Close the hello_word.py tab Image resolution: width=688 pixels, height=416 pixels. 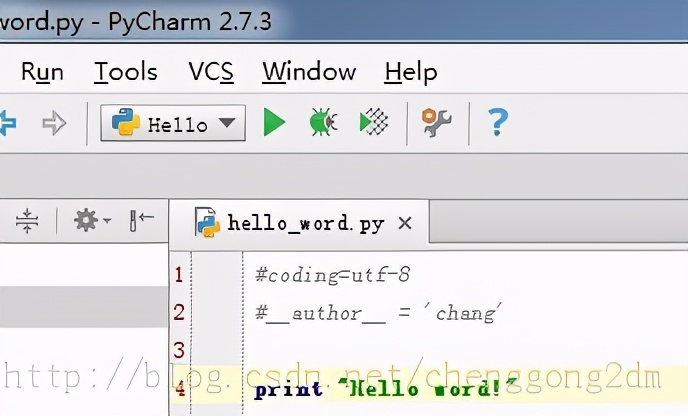[405, 223]
